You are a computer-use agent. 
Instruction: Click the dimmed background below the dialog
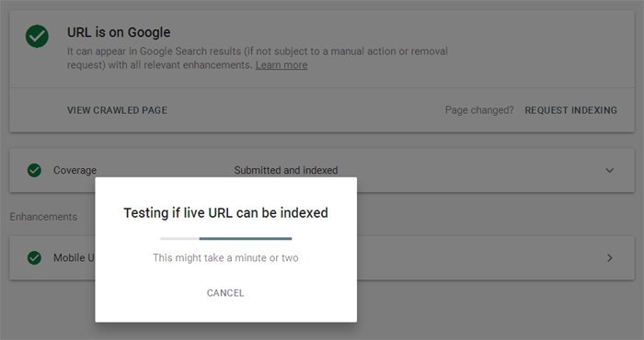click(226, 332)
